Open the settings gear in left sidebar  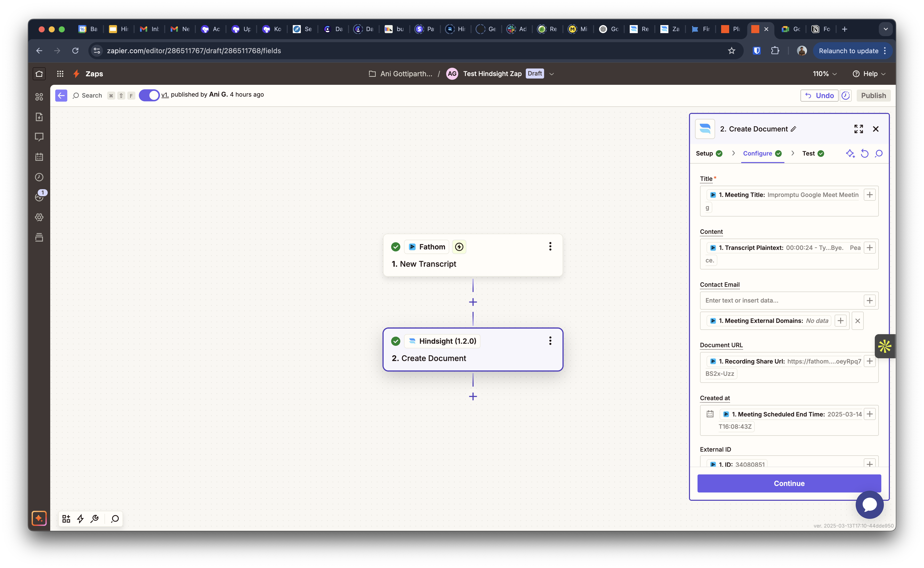coord(39,217)
